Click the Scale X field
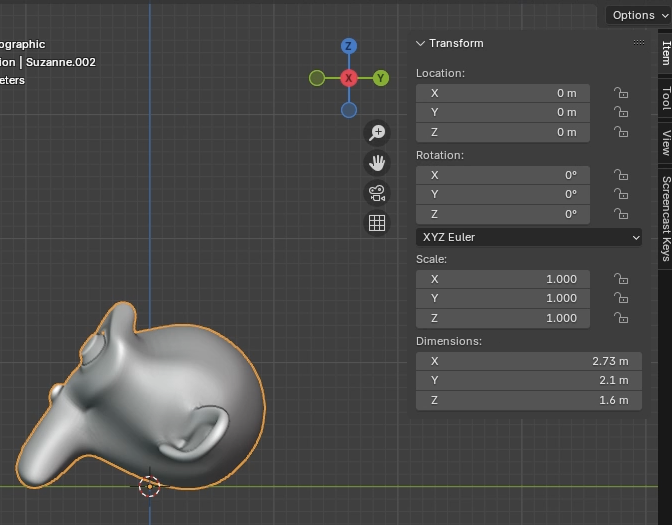This screenshot has height=525, width=672. coord(503,279)
